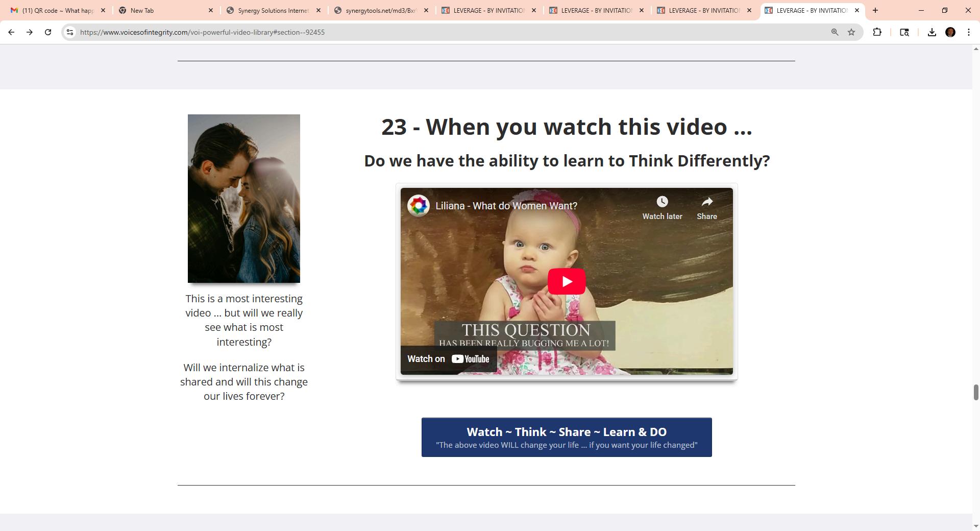
Task: Open the zoom magnifier icon in address bar
Action: (835, 32)
